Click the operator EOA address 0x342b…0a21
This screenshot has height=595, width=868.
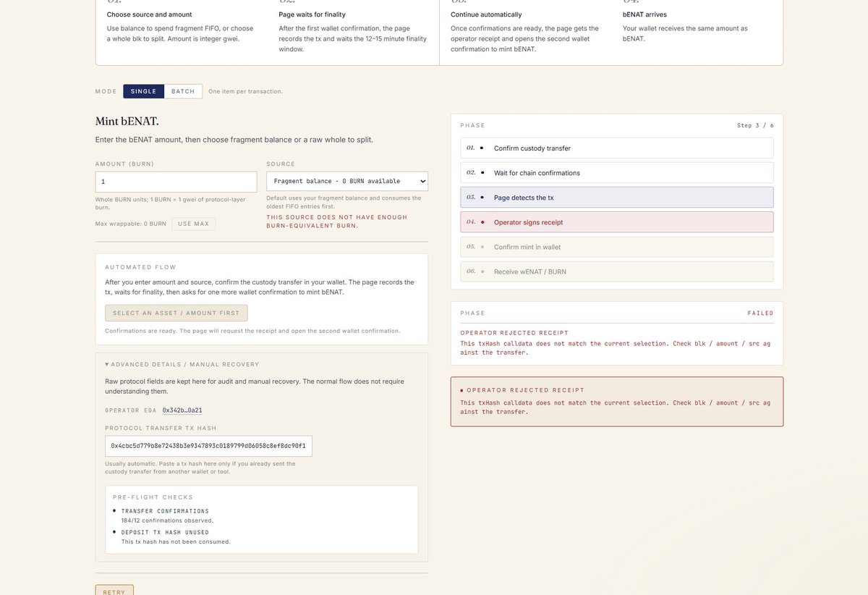(x=182, y=410)
